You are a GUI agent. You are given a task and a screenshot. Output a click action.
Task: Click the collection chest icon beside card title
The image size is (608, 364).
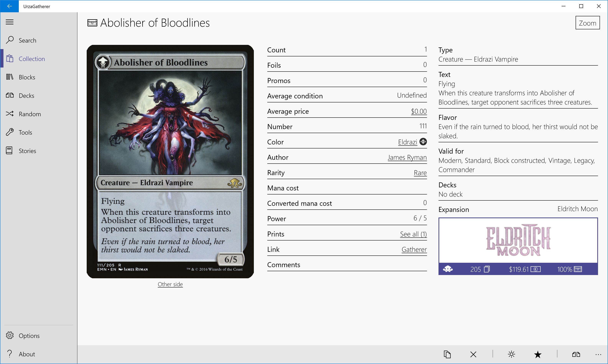tap(92, 23)
